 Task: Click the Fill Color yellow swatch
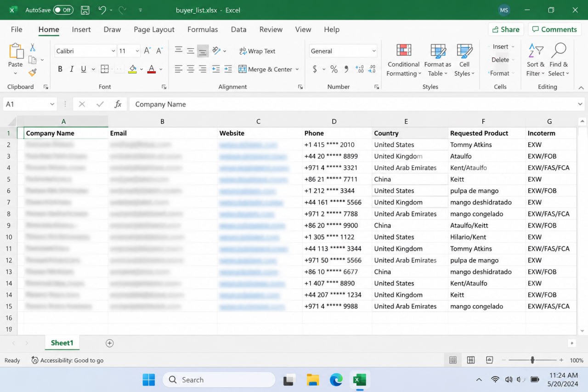coord(132,69)
